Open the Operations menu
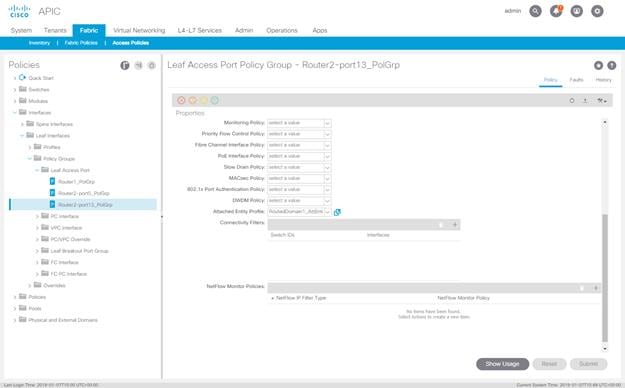 click(x=282, y=30)
